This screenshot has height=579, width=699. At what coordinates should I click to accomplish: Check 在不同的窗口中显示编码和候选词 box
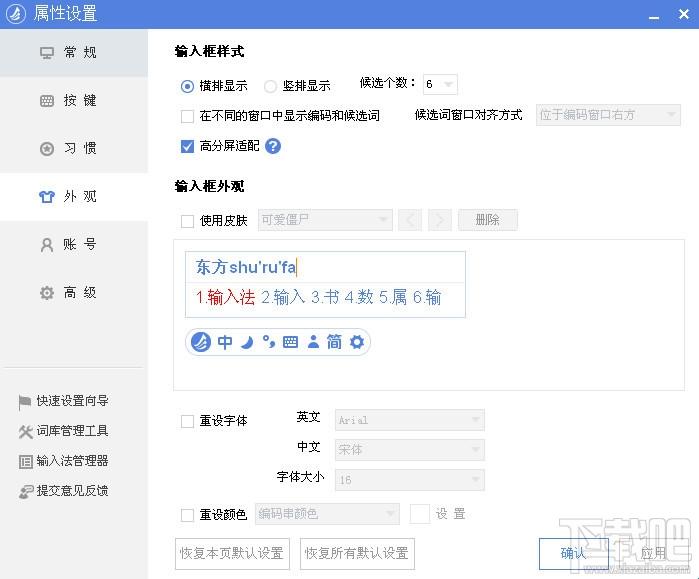tap(187, 116)
